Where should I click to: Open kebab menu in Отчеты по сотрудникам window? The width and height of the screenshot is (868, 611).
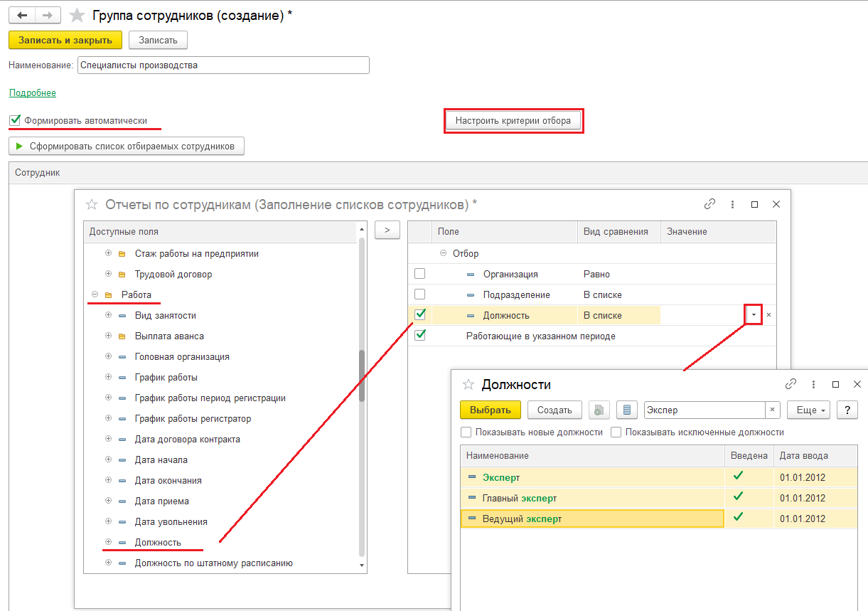pos(732,204)
